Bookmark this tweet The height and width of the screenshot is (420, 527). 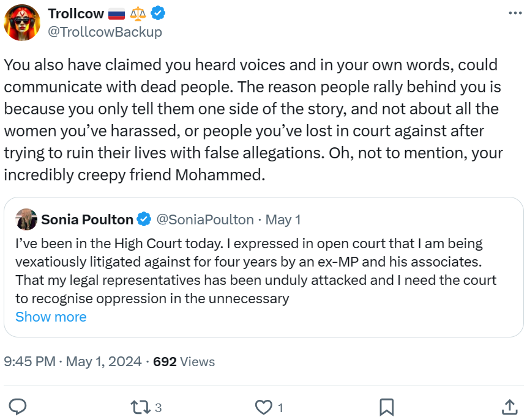point(386,407)
